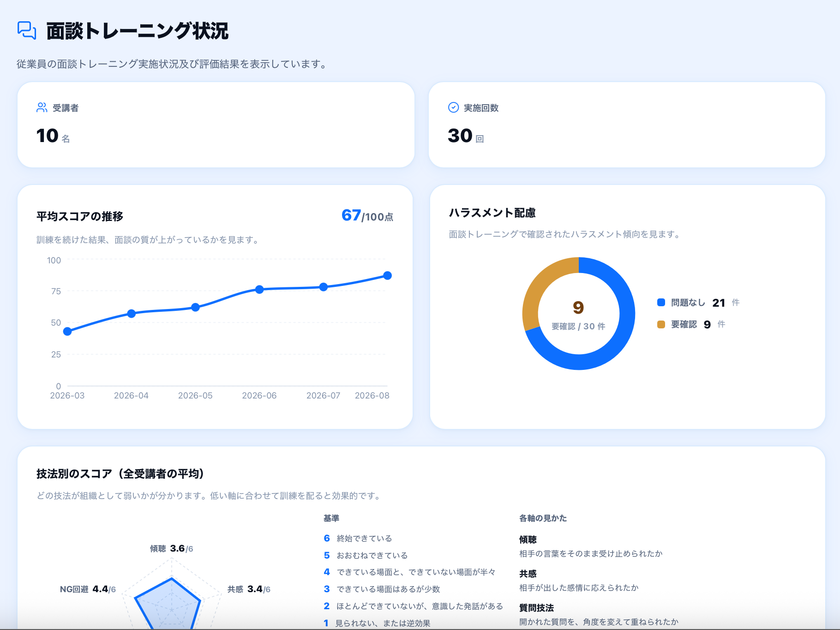The image size is (840, 630).
Task: Click criterion 4 できている場面と、できていない場面が半々
Action: click(x=410, y=572)
